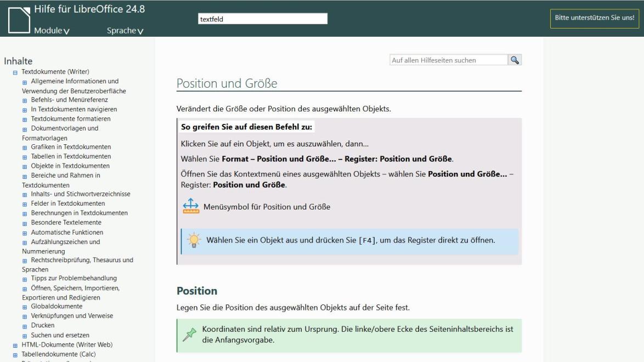This screenshot has width=644, height=362.
Task: Click 'Tabellendokumente (Calc)' label
Action: [59, 354]
